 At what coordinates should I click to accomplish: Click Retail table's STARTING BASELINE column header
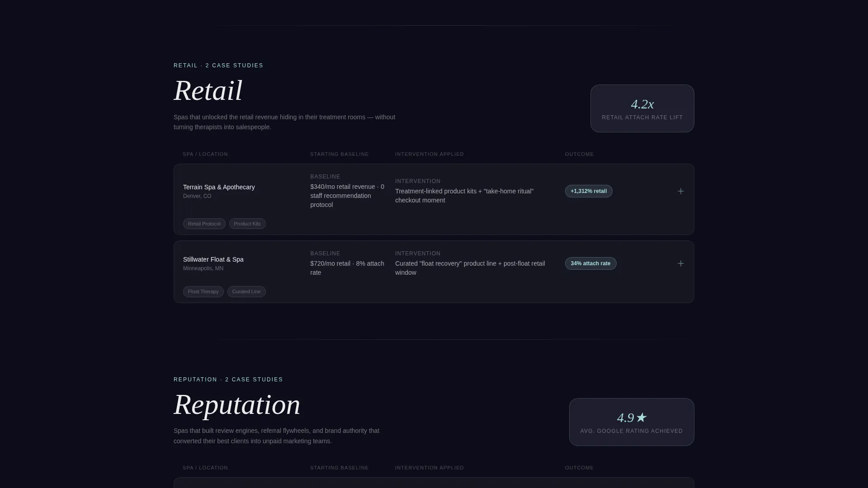point(340,154)
